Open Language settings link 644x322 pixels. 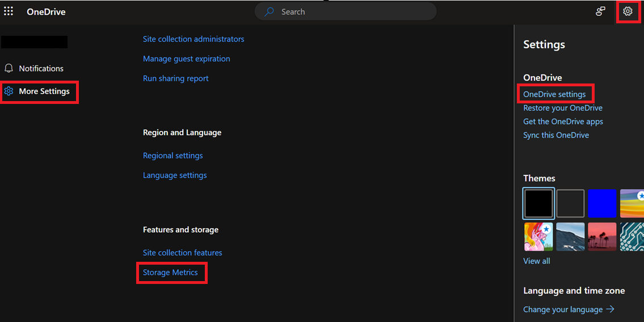coord(175,175)
